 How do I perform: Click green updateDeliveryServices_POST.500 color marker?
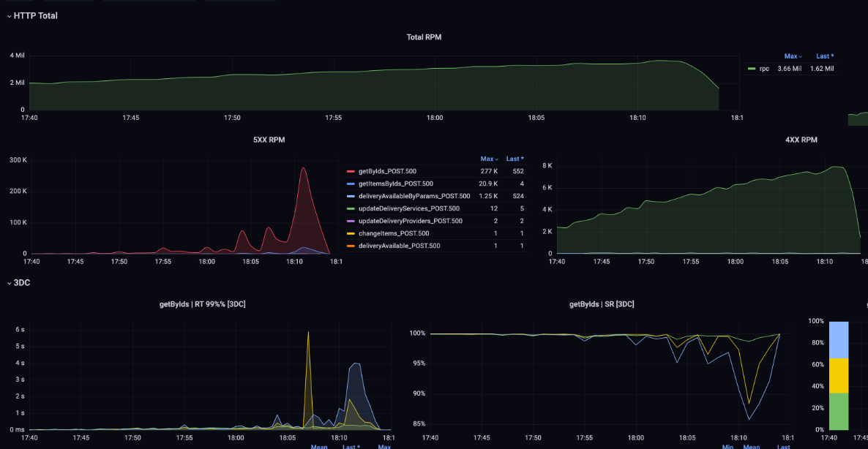[x=351, y=208]
